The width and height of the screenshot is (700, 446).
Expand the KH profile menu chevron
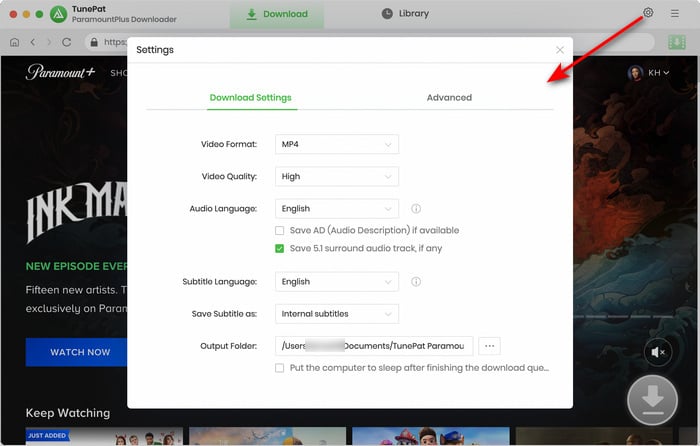point(666,73)
